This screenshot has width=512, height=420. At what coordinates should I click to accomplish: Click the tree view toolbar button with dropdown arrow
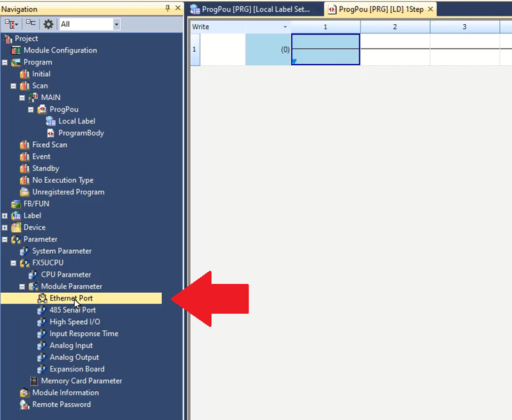(12, 24)
